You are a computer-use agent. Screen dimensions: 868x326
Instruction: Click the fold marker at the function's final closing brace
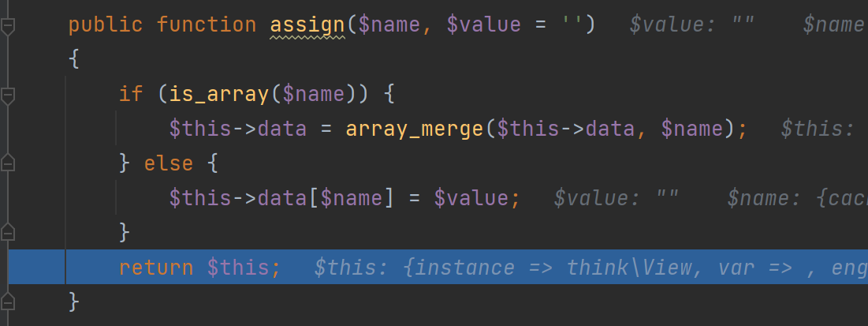(x=8, y=302)
